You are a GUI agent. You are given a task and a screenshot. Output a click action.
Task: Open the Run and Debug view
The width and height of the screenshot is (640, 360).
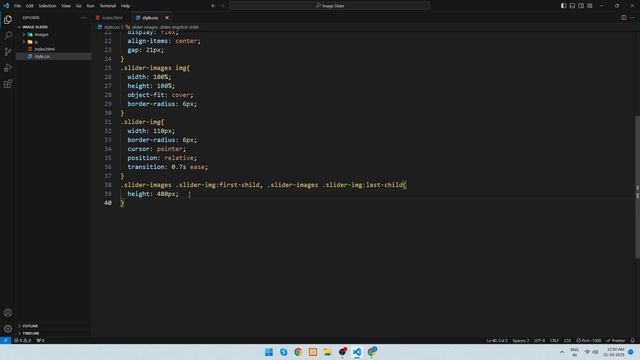(8, 68)
